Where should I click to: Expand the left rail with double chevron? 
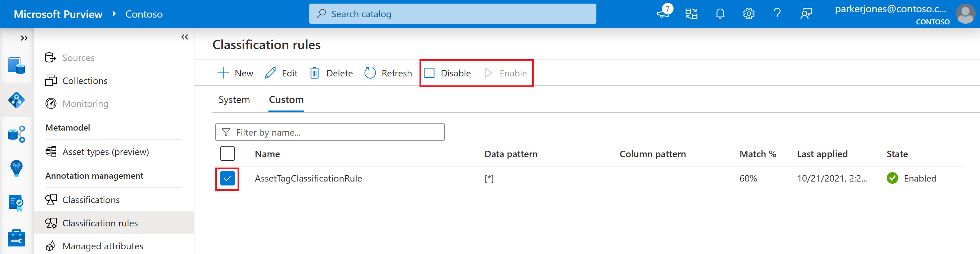[24, 38]
